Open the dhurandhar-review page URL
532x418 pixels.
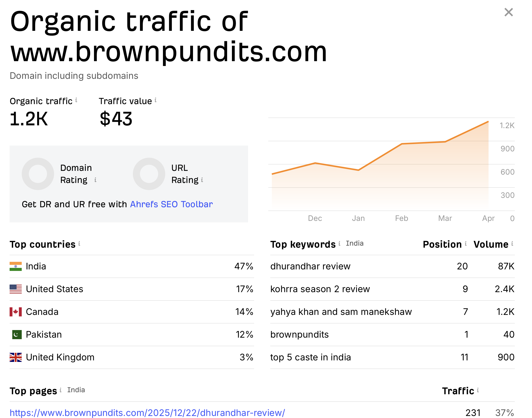coord(147,413)
